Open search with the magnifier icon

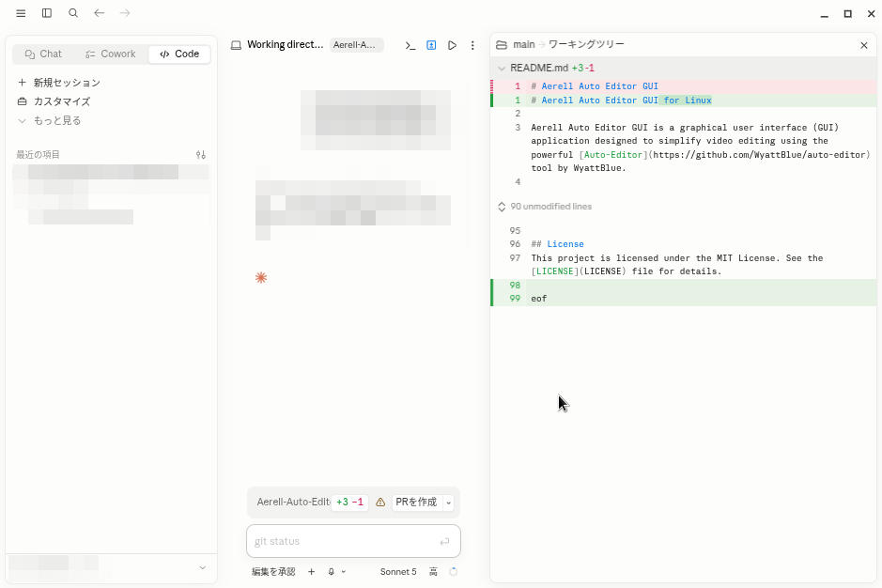coord(73,13)
